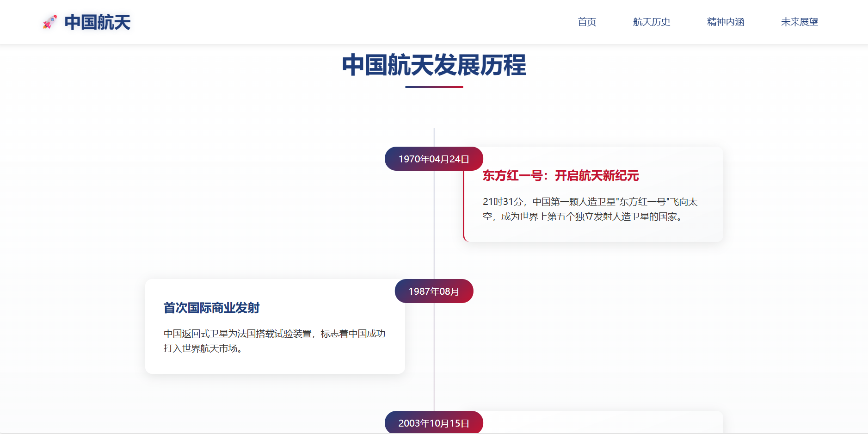Select 精神内涵 in the top navigation
This screenshot has height=434, width=868.
(725, 22)
